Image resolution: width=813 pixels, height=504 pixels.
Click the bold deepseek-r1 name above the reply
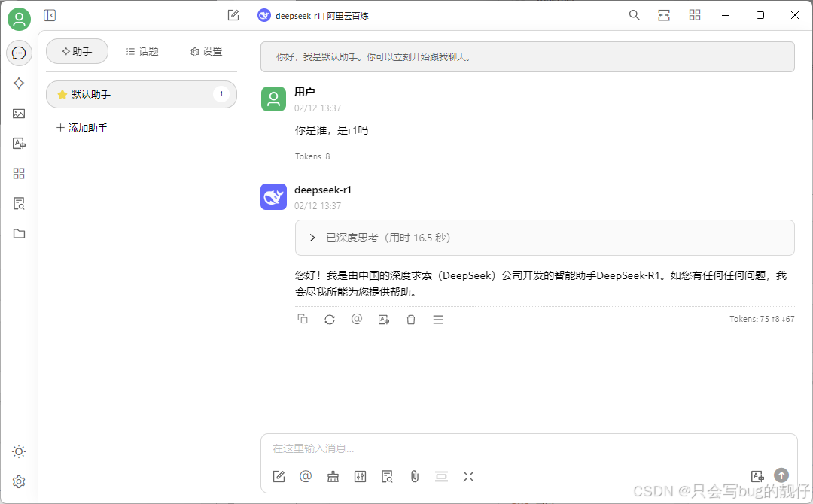323,190
